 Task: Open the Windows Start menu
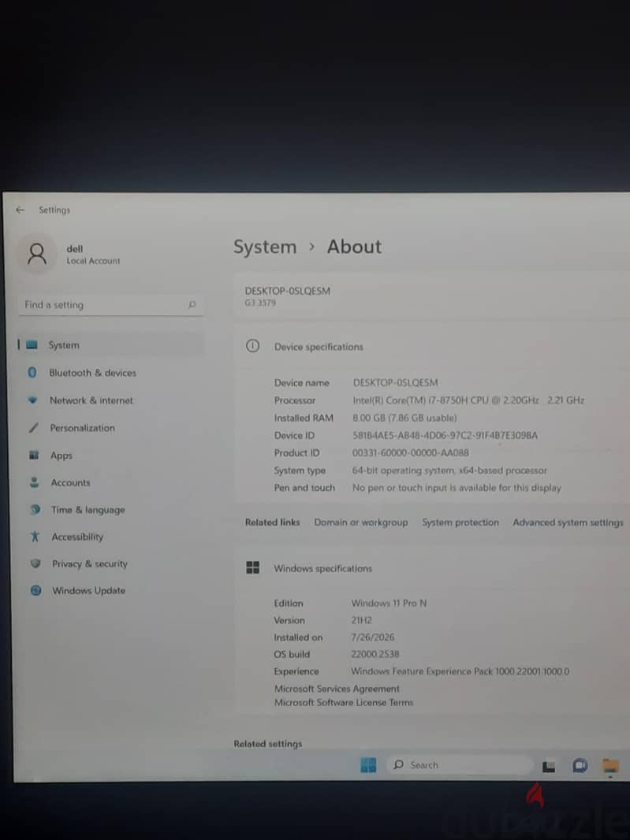click(x=368, y=765)
